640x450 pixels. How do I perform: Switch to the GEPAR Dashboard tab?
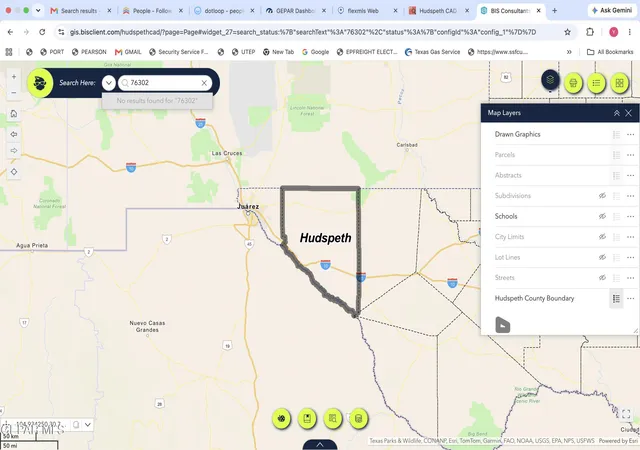296,11
